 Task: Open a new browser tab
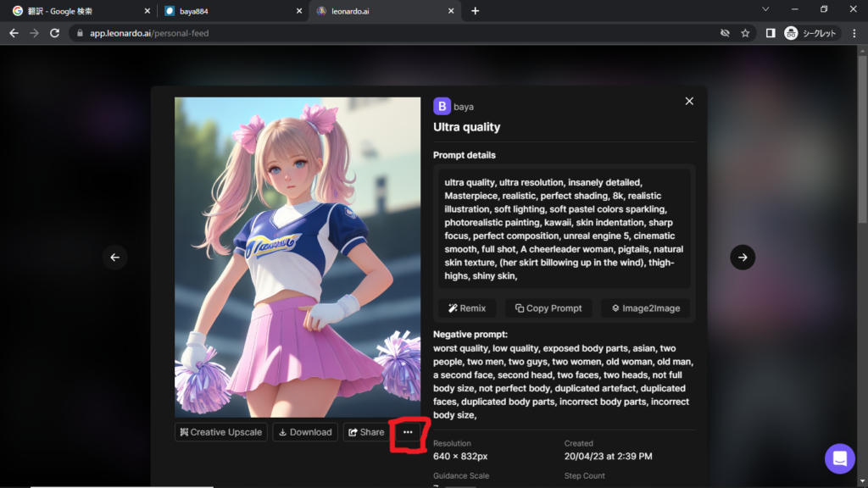click(475, 11)
